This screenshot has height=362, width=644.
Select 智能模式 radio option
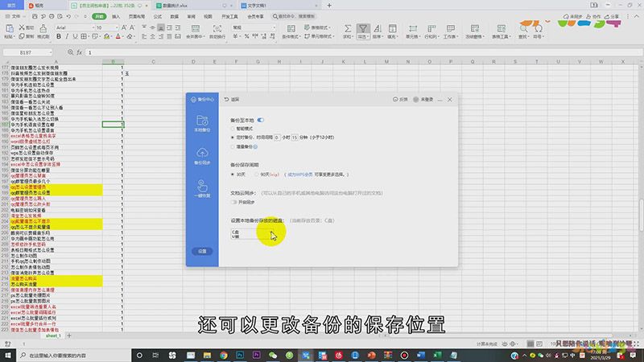click(x=233, y=129)
